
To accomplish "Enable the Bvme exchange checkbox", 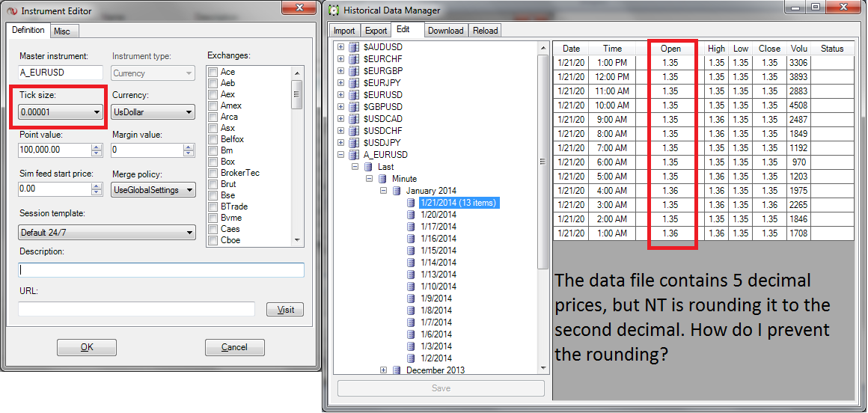I will [213, 218].
